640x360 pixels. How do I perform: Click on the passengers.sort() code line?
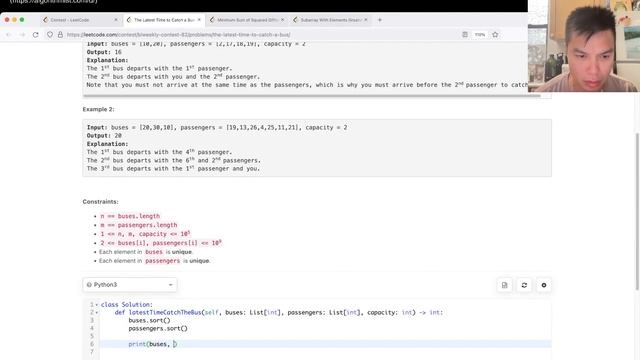(158, 328)
